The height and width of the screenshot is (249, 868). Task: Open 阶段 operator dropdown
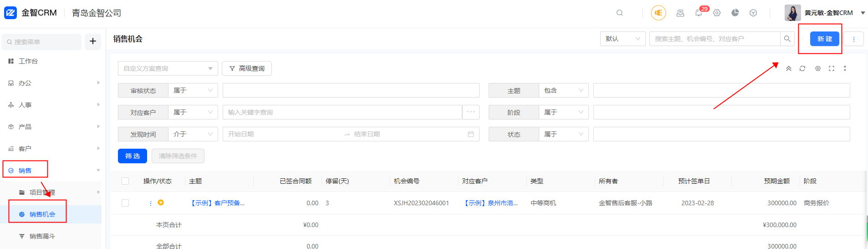point(563,112)
